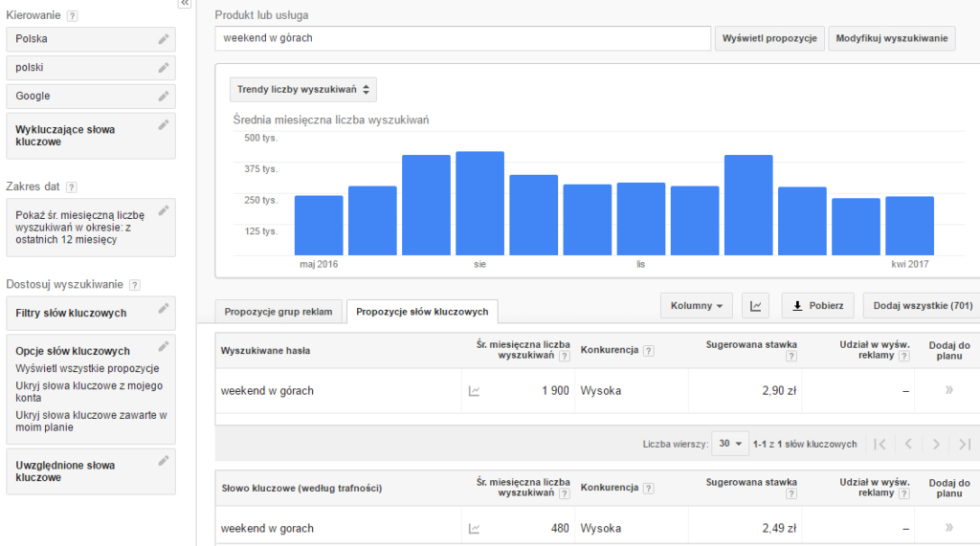Edit Filtry słów kluczowych pencil icon
This screenshot has width=980, height=546.
[164, 308]
